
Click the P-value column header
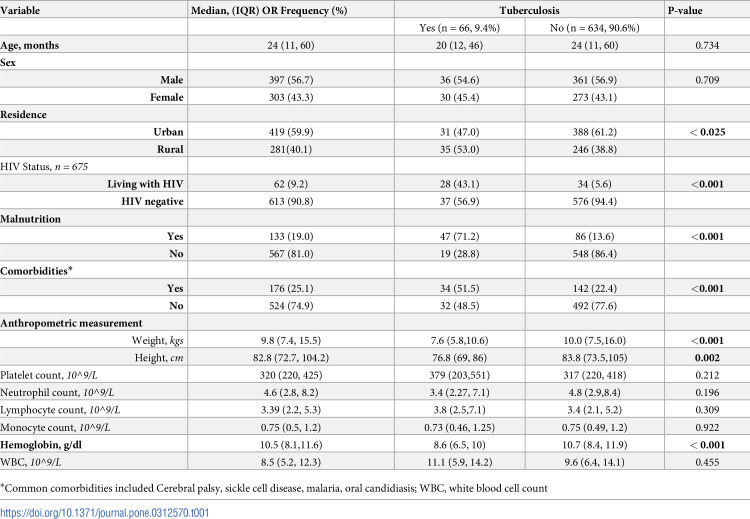pos(685,10)
